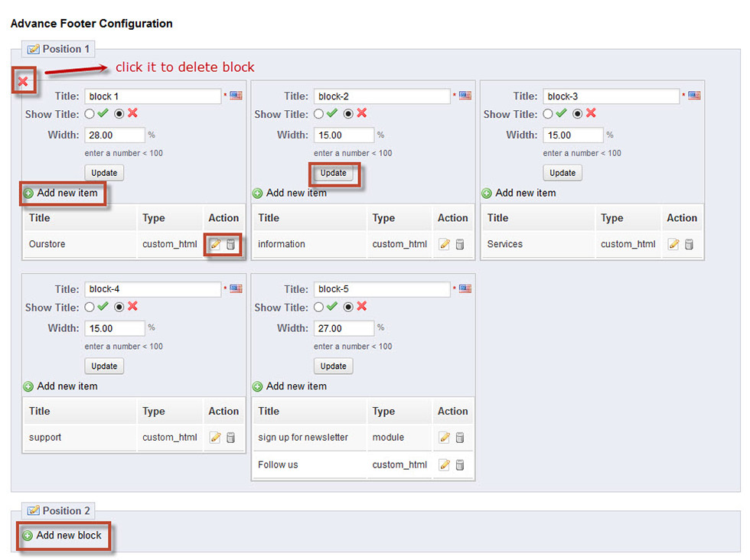Select Show Title no option for block-2
Screen dimensions: 750x560
point(348,114)
